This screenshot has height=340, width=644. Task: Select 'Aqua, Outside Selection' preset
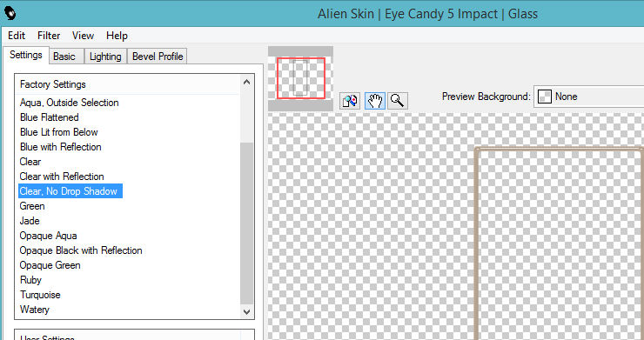69,103
